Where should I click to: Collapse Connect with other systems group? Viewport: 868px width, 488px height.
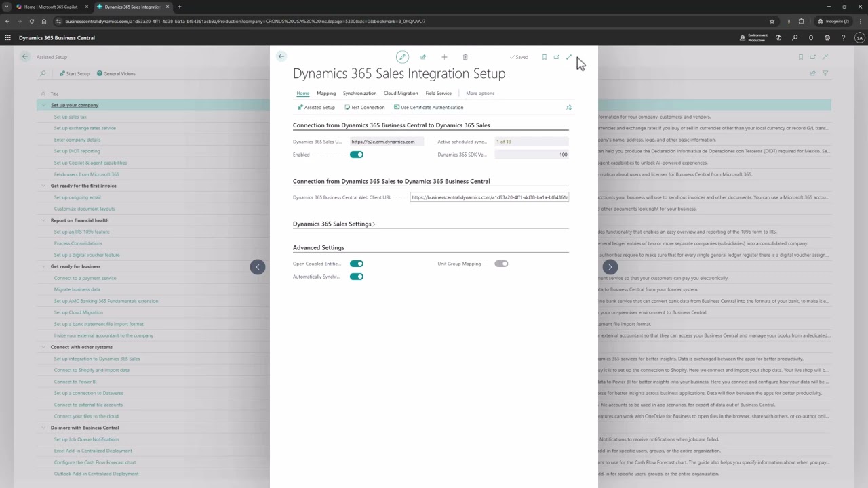43,347
